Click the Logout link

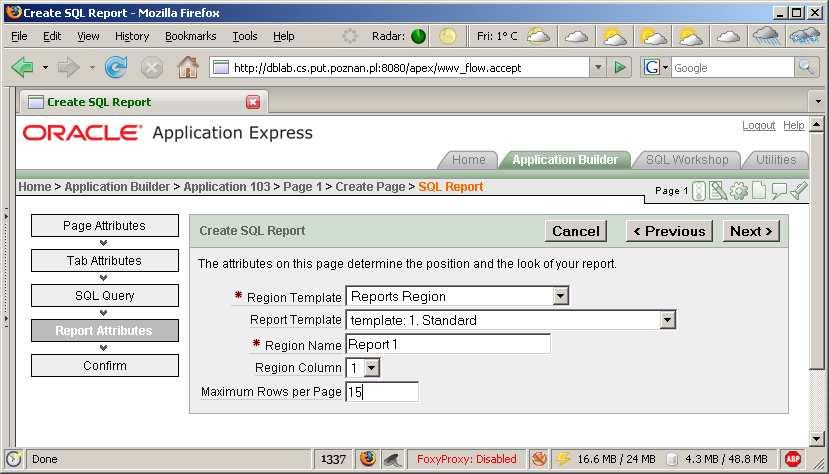click(x=758, y=125)
